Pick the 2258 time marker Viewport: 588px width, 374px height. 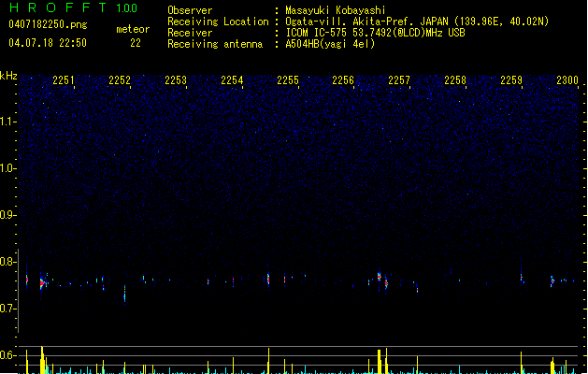pyautogui.click(x=455, y=80)
